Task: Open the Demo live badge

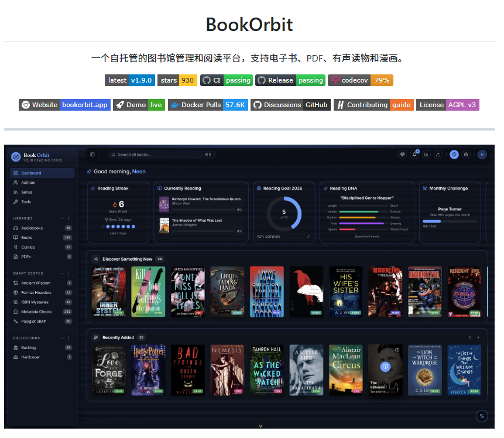Action: click(x=139, y=105)
